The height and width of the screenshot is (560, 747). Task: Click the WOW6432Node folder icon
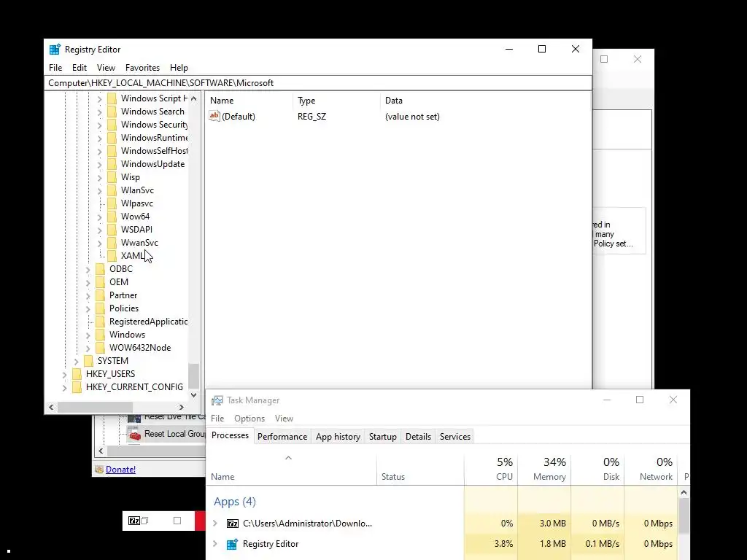101,348
